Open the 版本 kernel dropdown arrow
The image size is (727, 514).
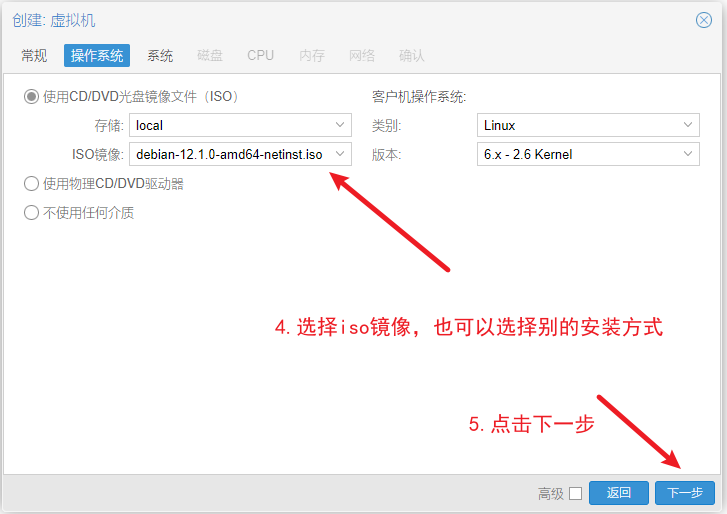click(688, 154)
